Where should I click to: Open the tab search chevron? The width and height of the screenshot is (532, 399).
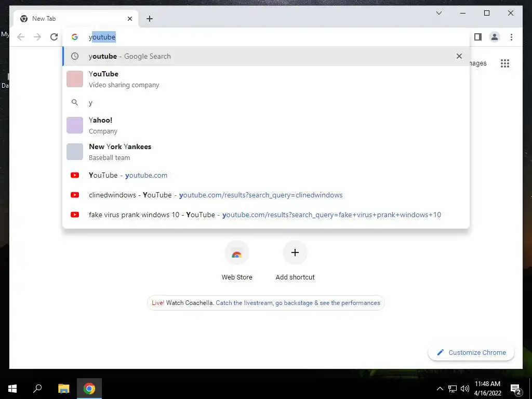coord(438,13)
